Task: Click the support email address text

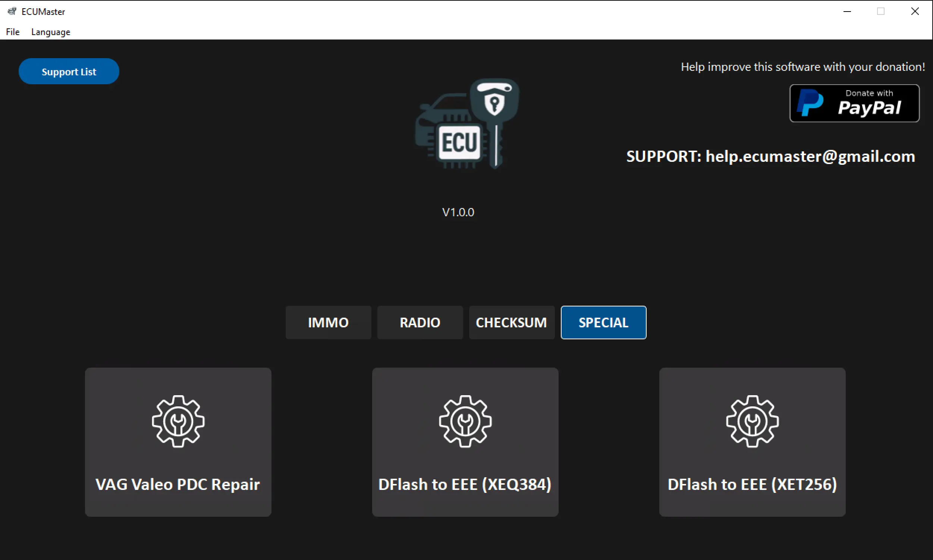Action: click(x=810, y=156)
